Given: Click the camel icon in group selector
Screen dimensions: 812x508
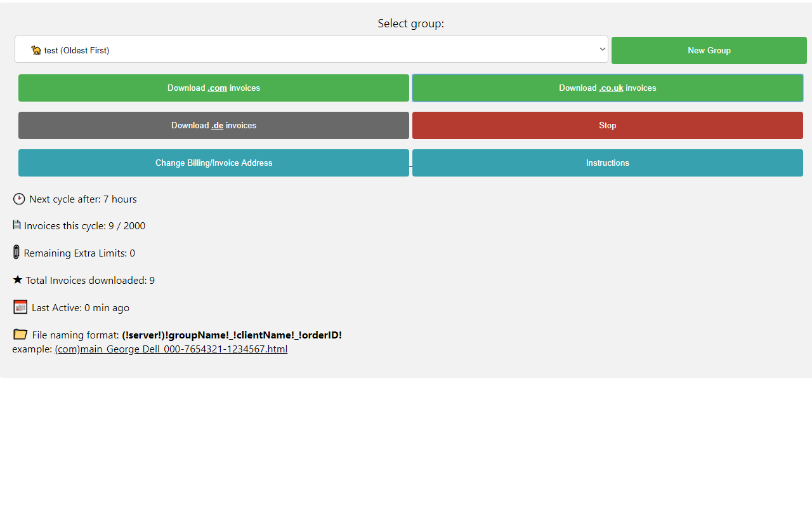Looking at the screenshot, I should pyautogui.click(x=36, y=50).
